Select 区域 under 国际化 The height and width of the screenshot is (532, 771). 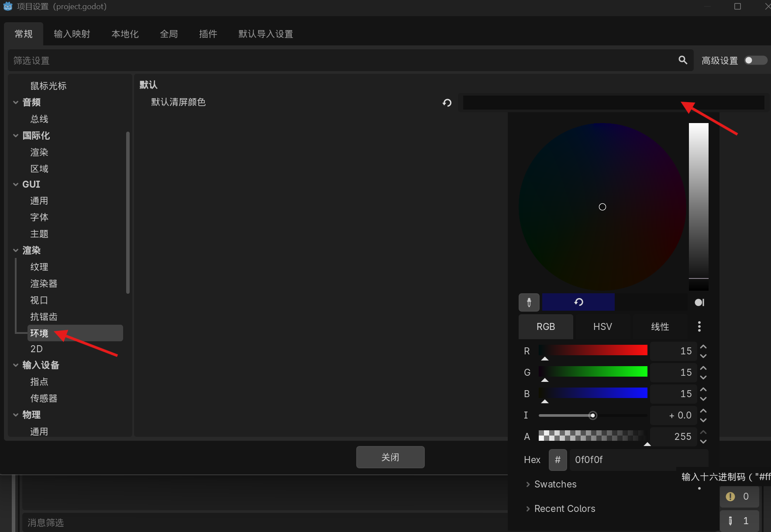[x=39, y=168]
